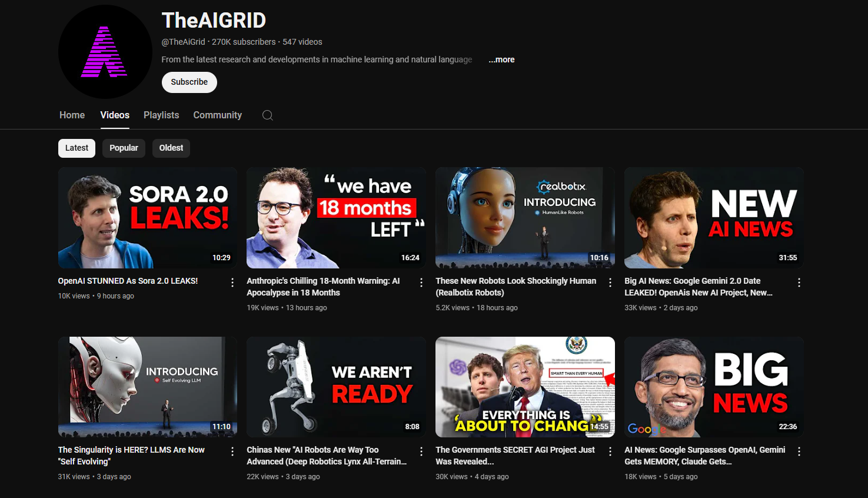This screenshot has height=498, width=868.
Task: Click the '@TheAiGrid · 270K subscribers · 547 videos' line
Action: 242,42
